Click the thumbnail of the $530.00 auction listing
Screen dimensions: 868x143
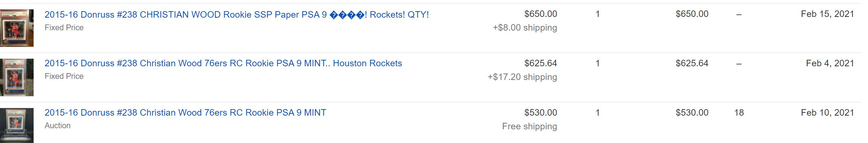tap(17, 125)
